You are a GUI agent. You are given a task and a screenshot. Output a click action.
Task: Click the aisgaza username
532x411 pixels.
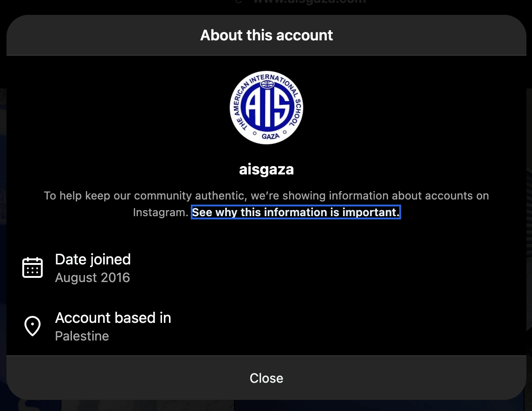[x=266, y=169]
